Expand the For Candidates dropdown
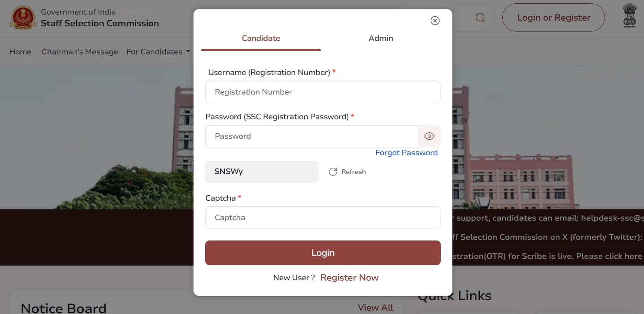 (158, 51)
